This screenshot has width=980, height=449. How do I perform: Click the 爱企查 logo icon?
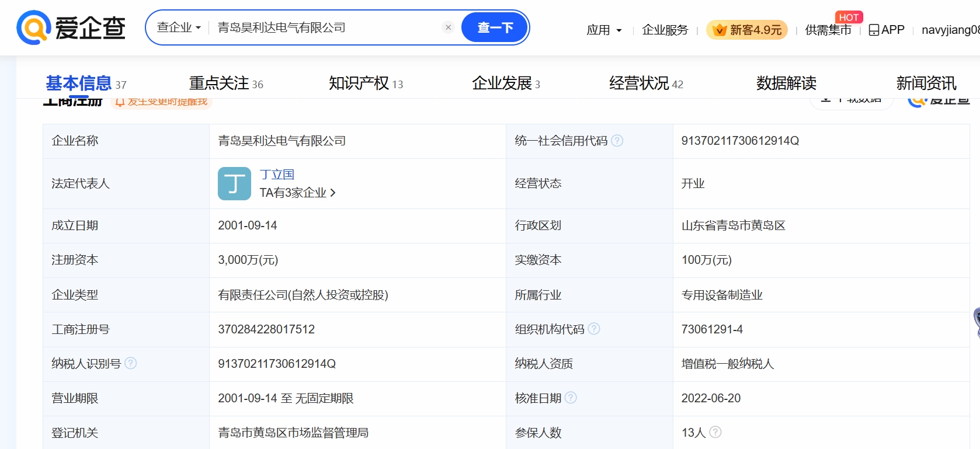coord(71,27)
